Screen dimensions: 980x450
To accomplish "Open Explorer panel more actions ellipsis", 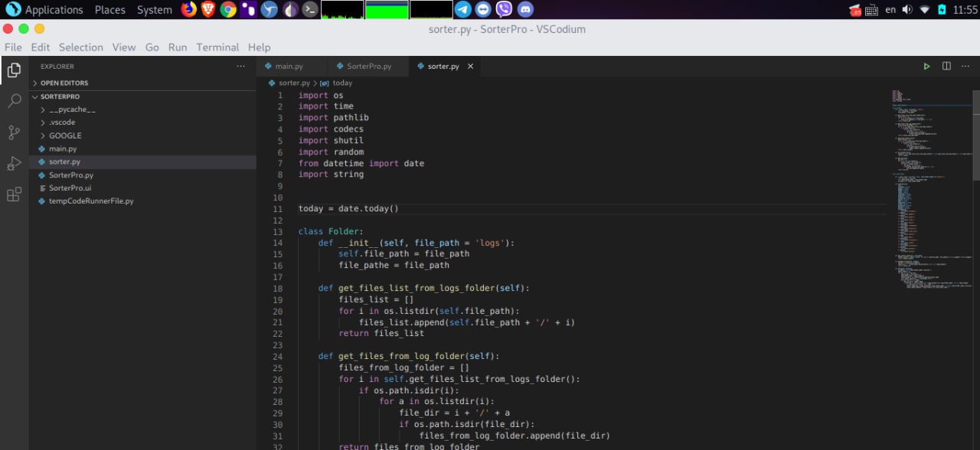I will click(x=241, y=67).
